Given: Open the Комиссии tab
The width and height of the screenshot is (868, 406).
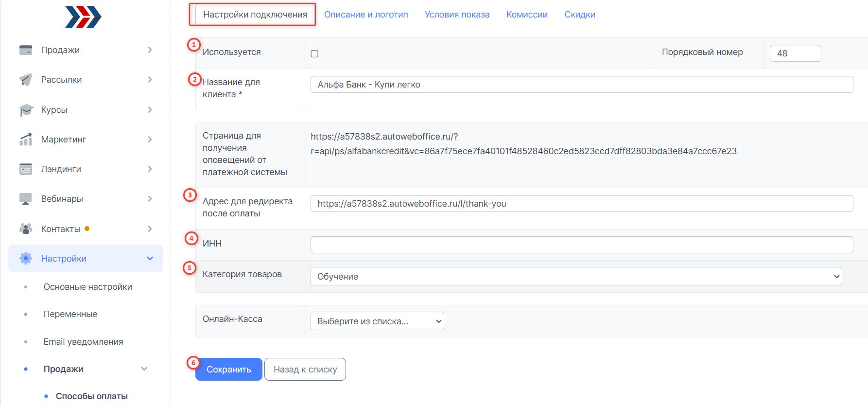Looking at the screenshot, I should click(x=527, y=15).
